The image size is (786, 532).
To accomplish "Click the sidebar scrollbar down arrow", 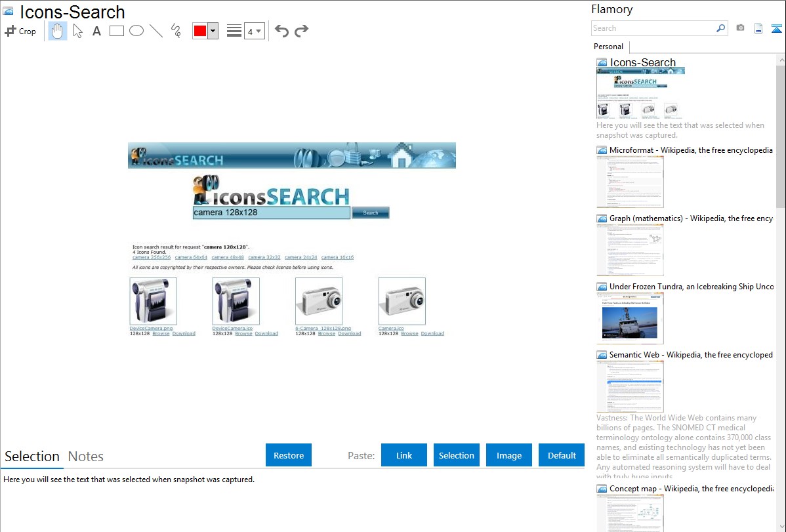I will [781, 527].
